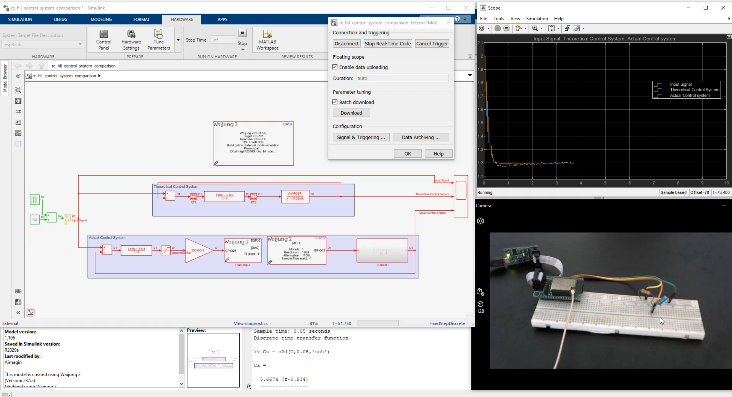This screenshot has width=732, height=397.
Task: Click the Zoom fit icon in canvas palette
Action: tap(18, 90)
